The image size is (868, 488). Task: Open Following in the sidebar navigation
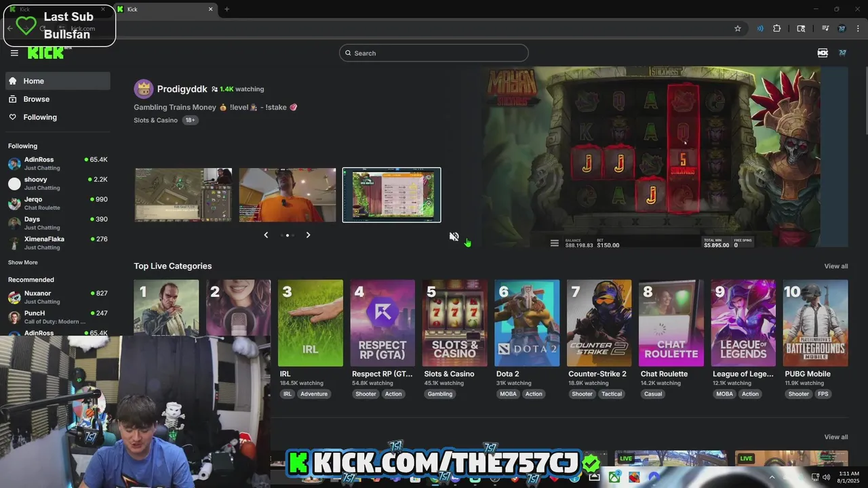[x=58, y=117]
